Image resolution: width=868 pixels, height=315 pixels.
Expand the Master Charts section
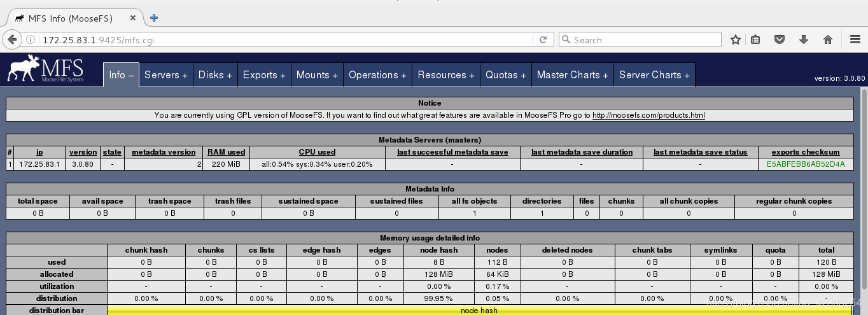coord(573,75)
